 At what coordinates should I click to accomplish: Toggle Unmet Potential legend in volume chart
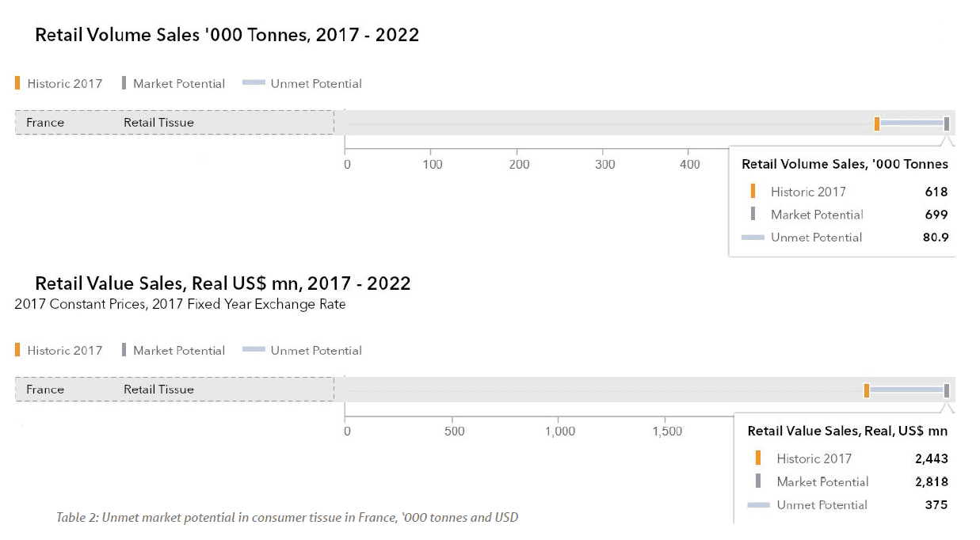(x=302, y=83)
